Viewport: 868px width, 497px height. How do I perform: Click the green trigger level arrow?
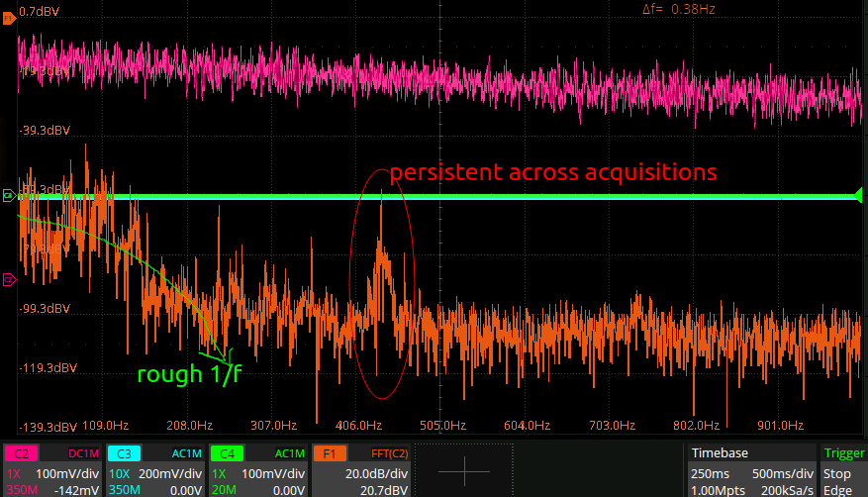click(x=858, y=195)
